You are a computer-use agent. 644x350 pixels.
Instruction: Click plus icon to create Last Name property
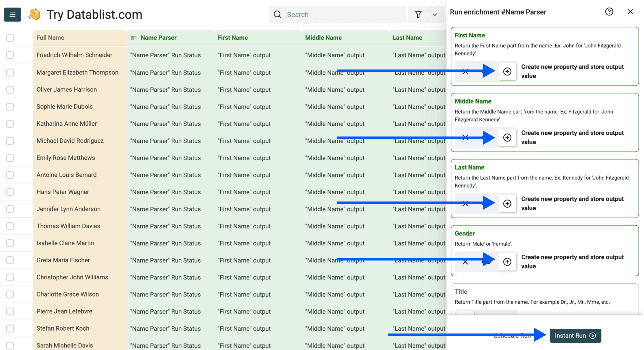click(x=507, y=203)
